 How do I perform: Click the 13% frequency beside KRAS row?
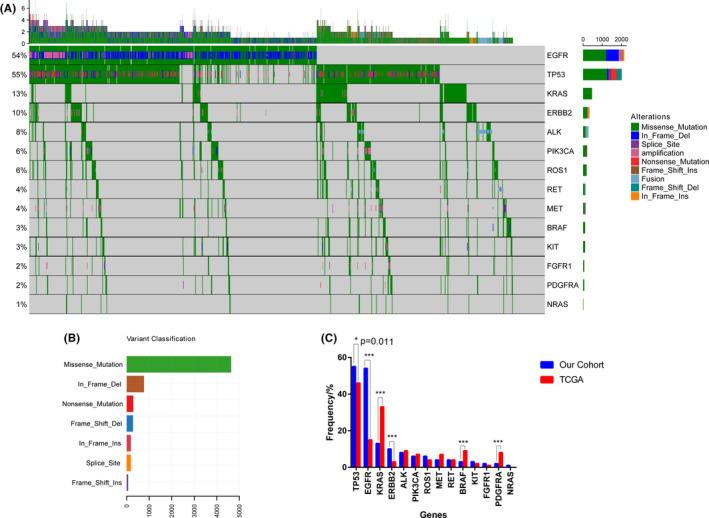tap(19, 94)
